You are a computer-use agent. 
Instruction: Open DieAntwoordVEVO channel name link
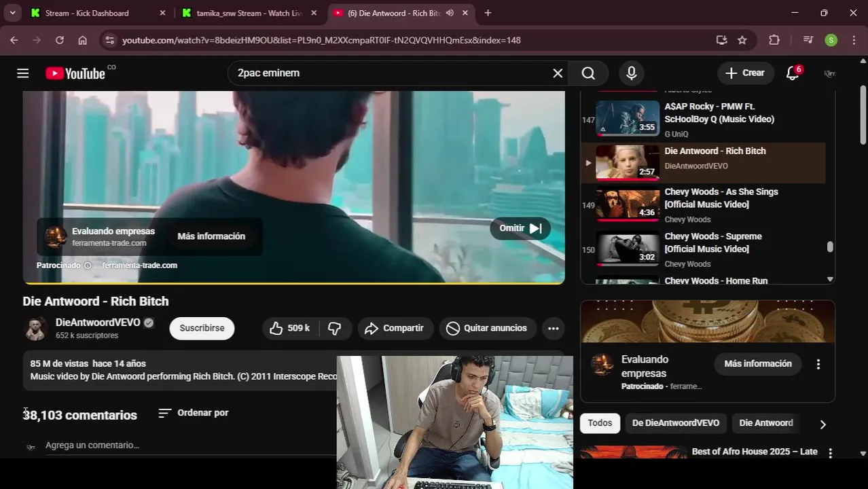(x=98, y=323)
